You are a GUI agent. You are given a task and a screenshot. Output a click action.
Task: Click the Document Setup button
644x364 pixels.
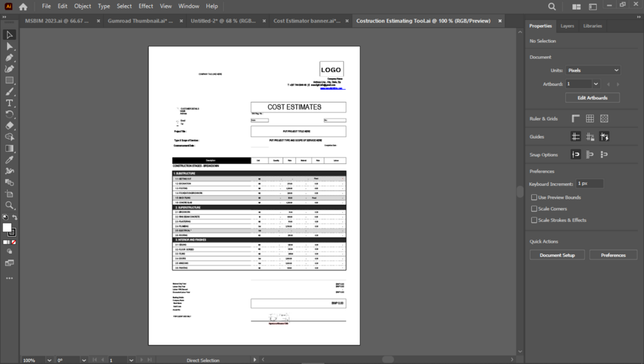pos(557,255)
